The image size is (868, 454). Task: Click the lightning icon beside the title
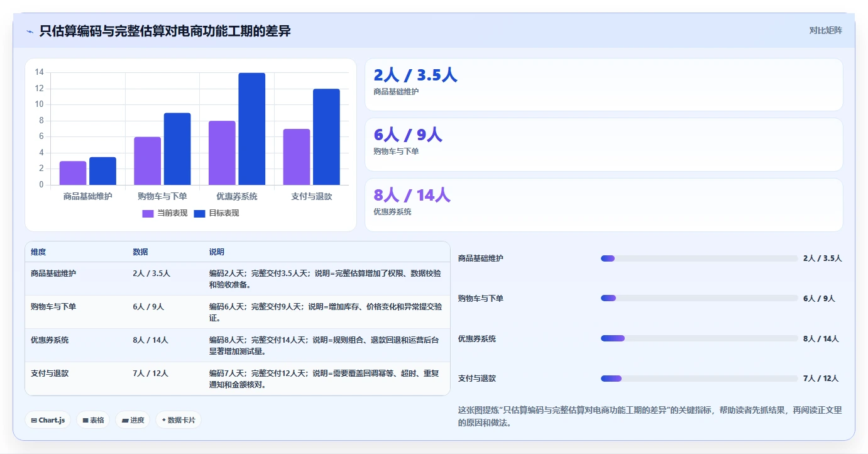[x=30, y=31]
